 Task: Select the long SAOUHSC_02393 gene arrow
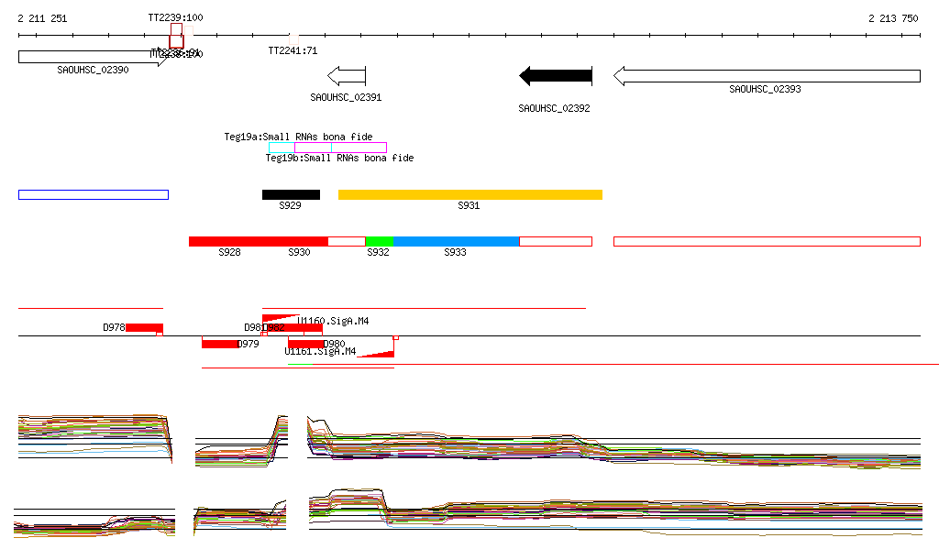coord(768,76)
